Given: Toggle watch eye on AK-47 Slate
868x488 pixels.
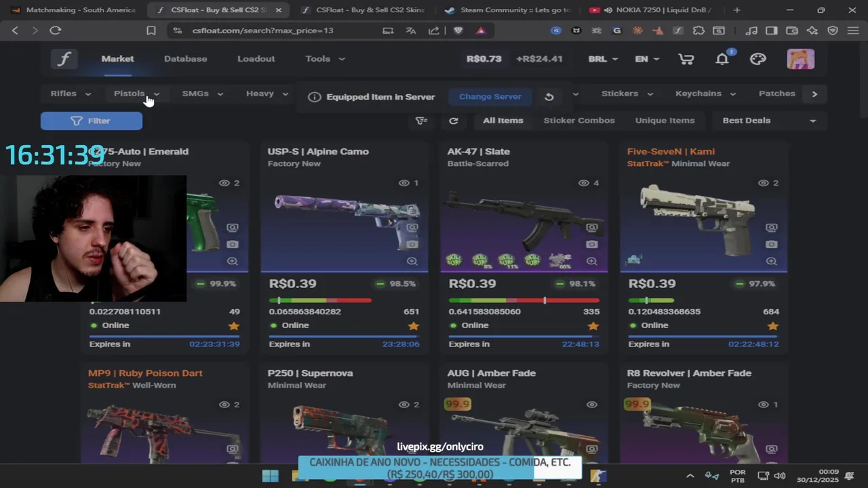Looking at the screenshot, I should (x=584, y=183).
